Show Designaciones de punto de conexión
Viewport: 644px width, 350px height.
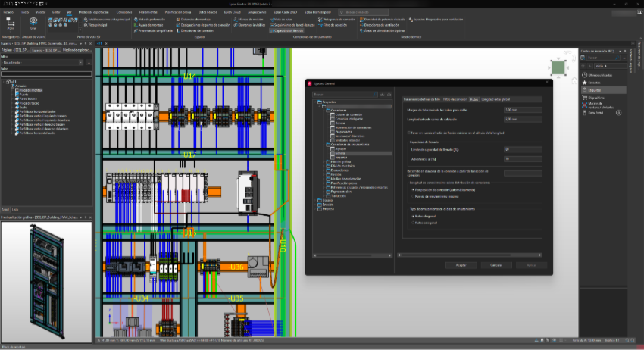coord(203,25)
